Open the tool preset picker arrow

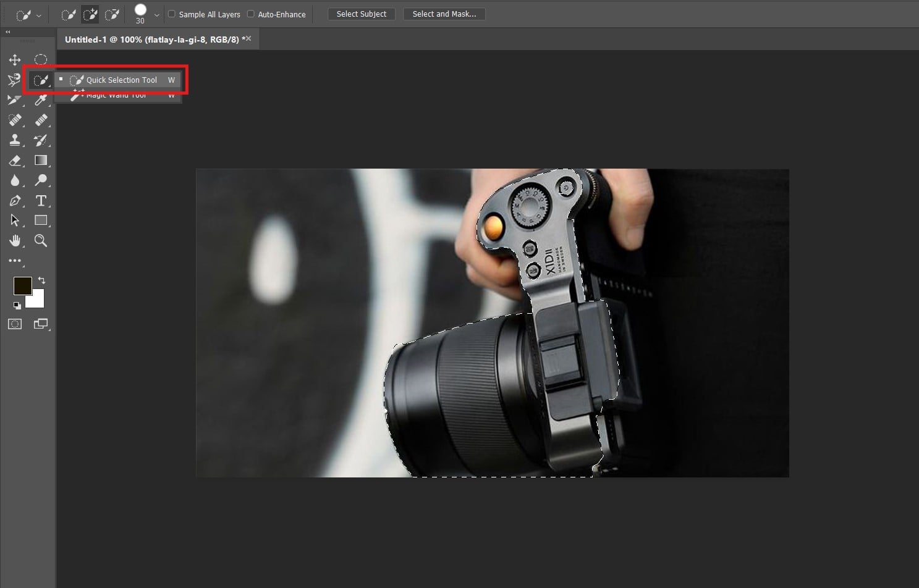coord(39,15)
